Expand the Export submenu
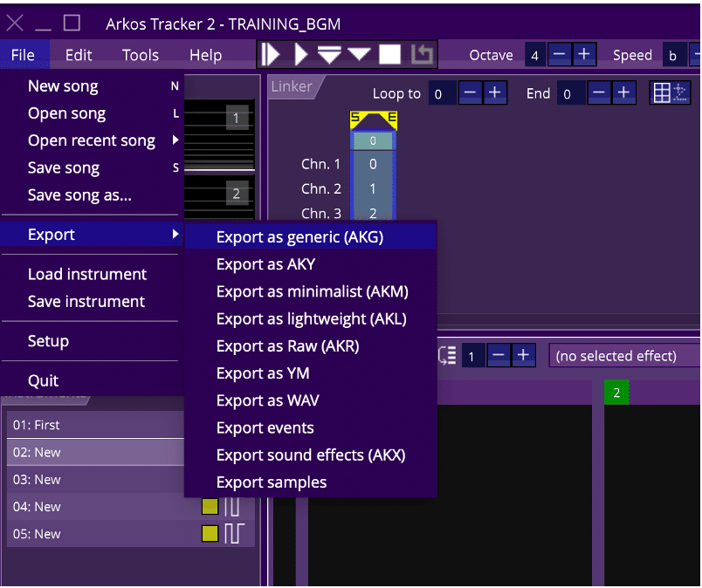Image resolution: width=702 pixels, height=588 pixels. (x=92, y=235)
